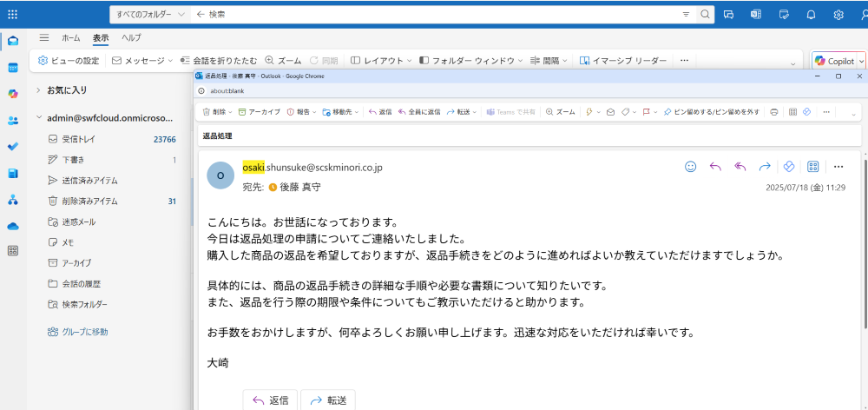Open the settings gear in the header
The image size is (868, 410).
click(x=838, y=14)
